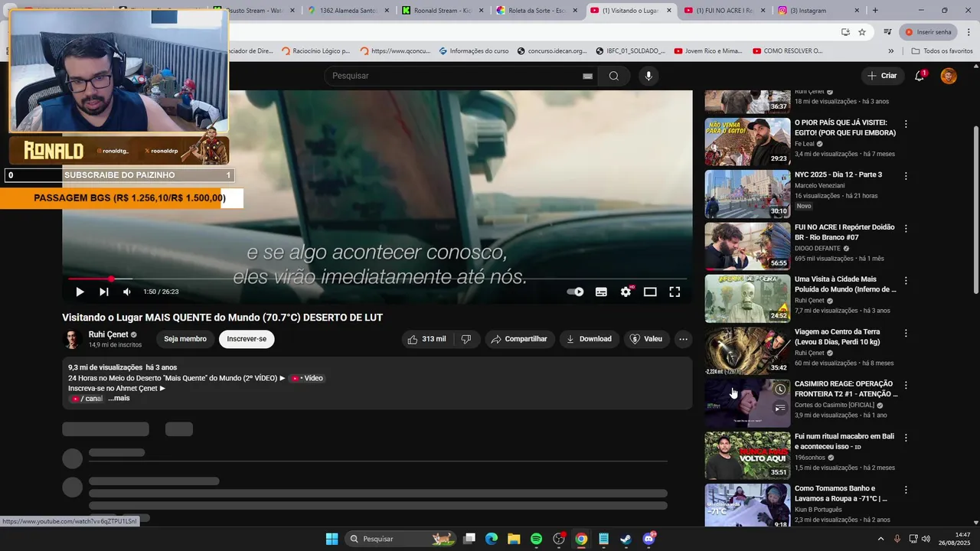This screenshot has width=980, height=551.
Task: Play the video with the play button
Action: point(80,292)
